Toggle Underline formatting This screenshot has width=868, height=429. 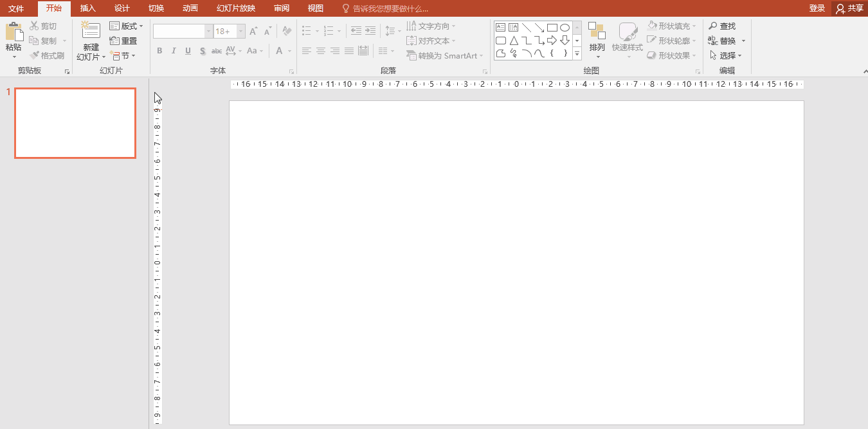[x=188, y=51]
